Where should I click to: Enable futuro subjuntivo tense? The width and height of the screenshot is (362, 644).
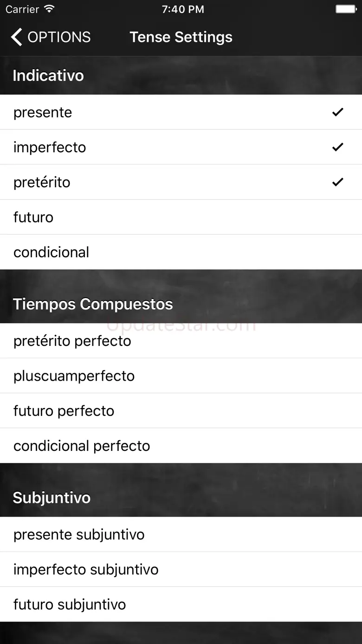pyautogui.click(x=181, y=605)
